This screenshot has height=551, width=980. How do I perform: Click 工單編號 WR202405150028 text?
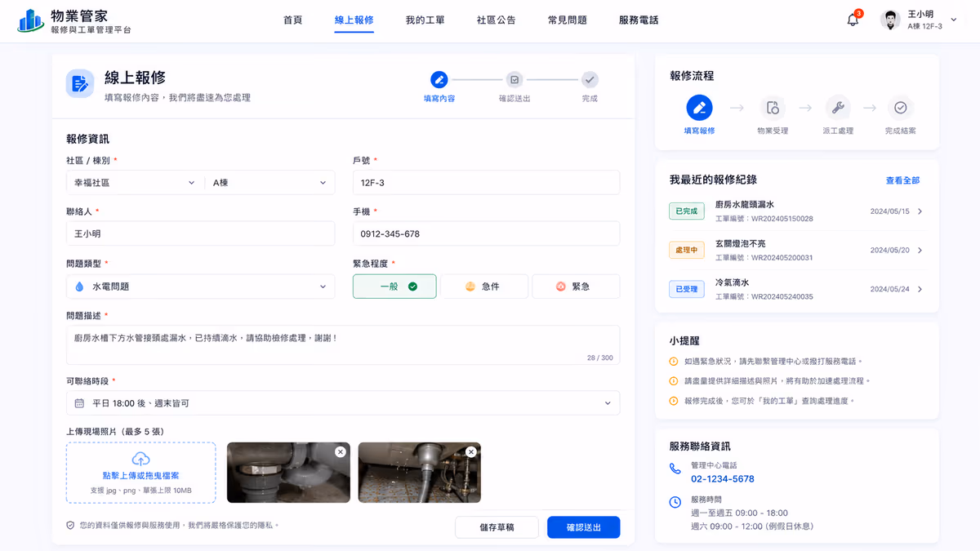764,219
